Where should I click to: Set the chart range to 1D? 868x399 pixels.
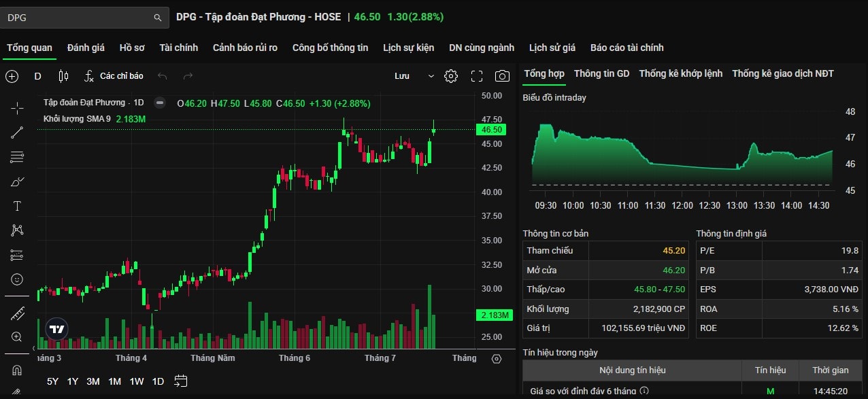tap(158, 381)
